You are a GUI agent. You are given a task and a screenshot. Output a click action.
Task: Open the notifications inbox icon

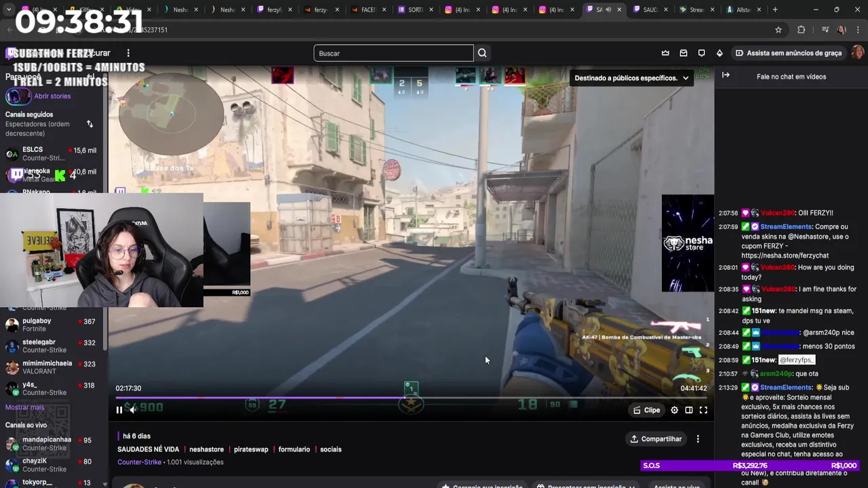coord(684,53)
